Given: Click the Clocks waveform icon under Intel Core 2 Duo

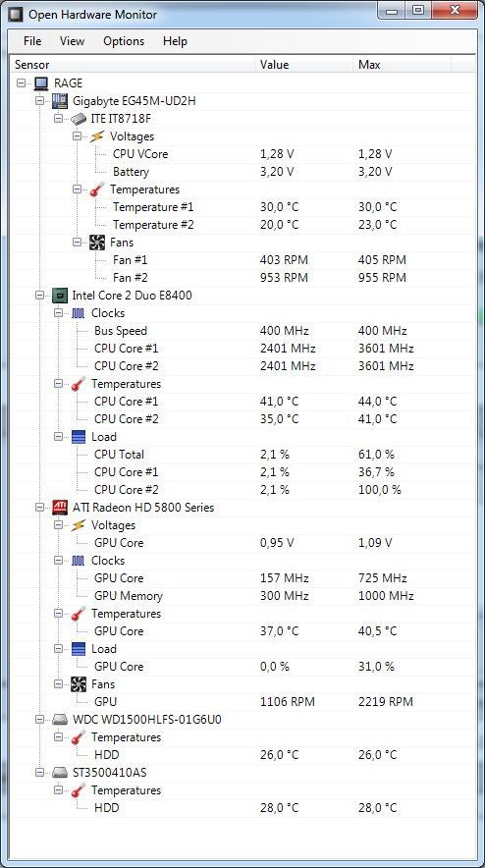Looking at the screenshot, I should point(79,313).
